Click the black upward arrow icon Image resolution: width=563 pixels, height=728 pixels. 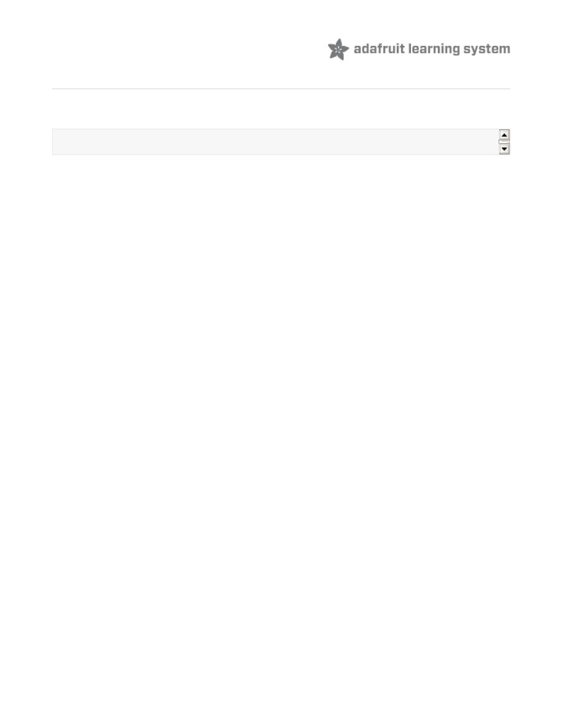click(504, 135)
